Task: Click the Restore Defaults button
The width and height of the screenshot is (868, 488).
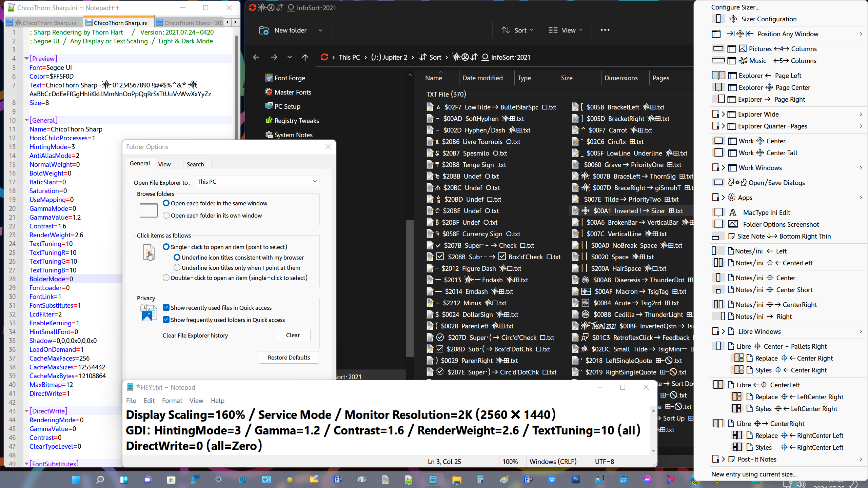Action: [x=288, y=357]
